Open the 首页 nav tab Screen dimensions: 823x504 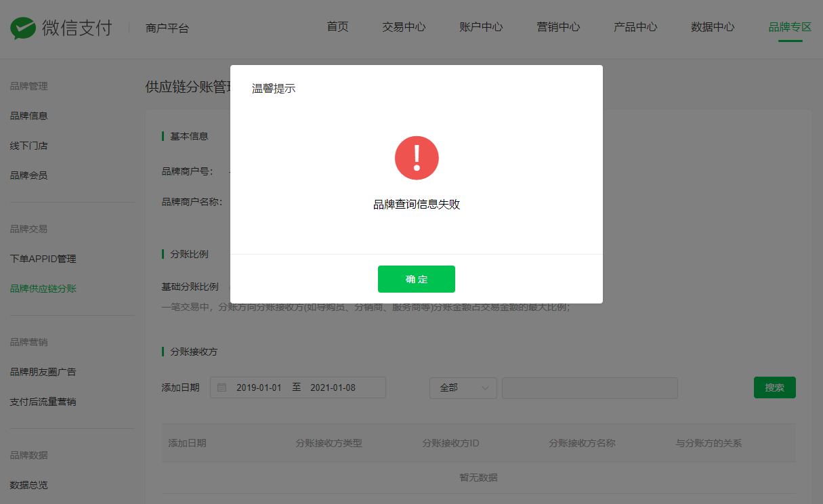point(337,27)
